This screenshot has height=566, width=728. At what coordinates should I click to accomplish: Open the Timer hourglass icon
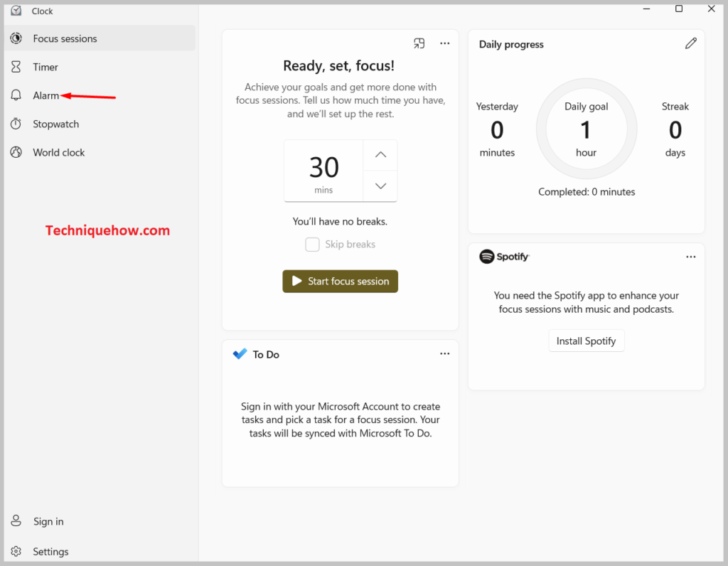tap(16, 67)
